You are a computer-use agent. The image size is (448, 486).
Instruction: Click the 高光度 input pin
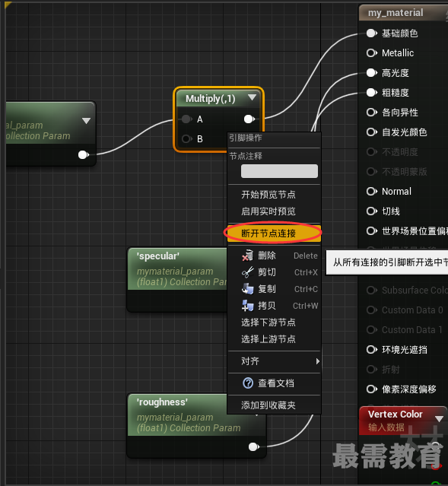click(371, 73)
